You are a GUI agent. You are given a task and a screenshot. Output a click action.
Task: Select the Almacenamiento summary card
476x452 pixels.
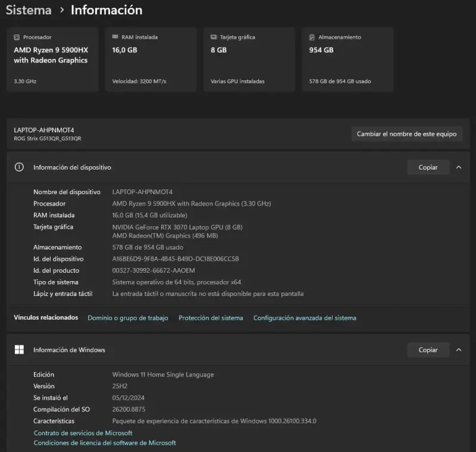click(347, 59)
